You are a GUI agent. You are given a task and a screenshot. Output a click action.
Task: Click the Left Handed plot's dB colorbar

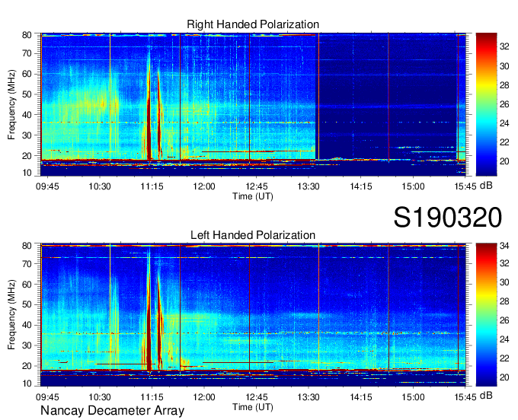click(x=486, y=315)
